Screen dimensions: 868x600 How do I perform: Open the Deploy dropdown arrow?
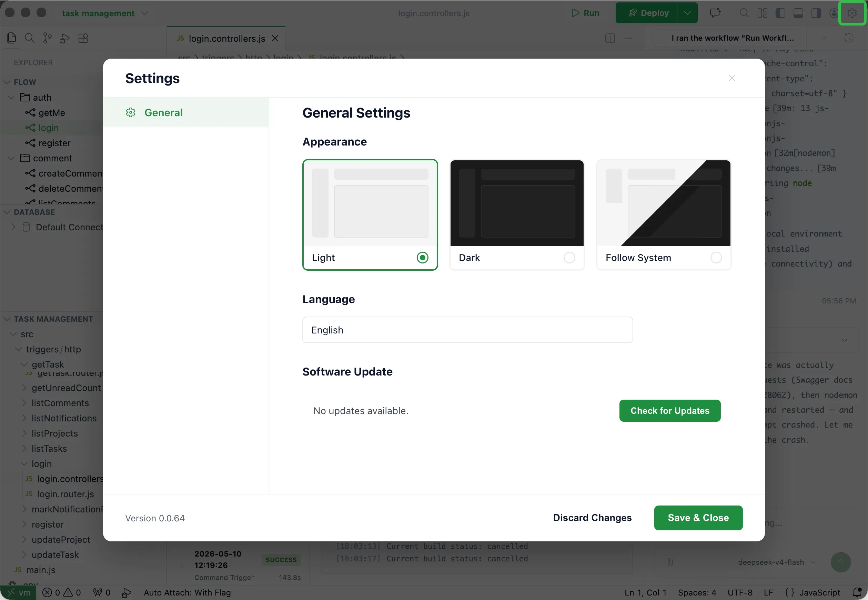[687, 13]
